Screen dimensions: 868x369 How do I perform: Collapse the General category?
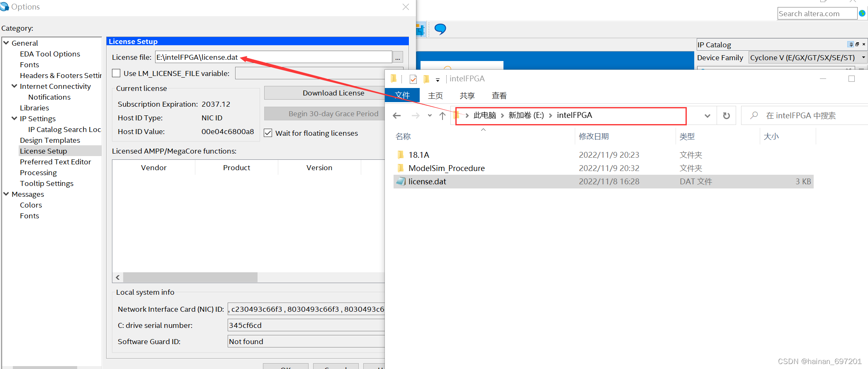(6, 43)
